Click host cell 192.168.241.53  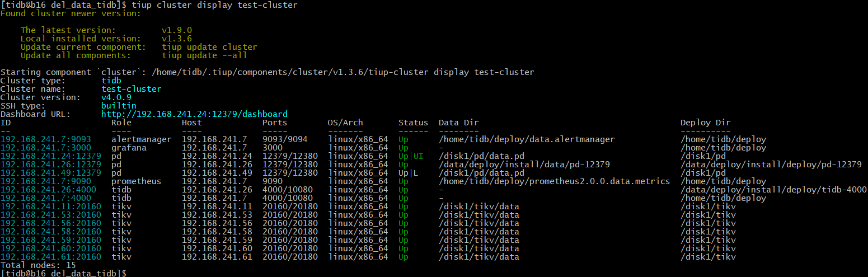click(217, 215)
